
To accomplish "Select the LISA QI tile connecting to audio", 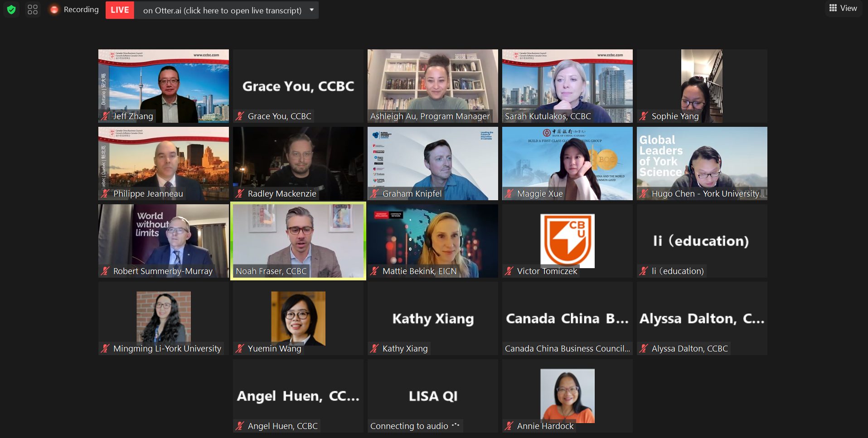I will pos(432,396).
